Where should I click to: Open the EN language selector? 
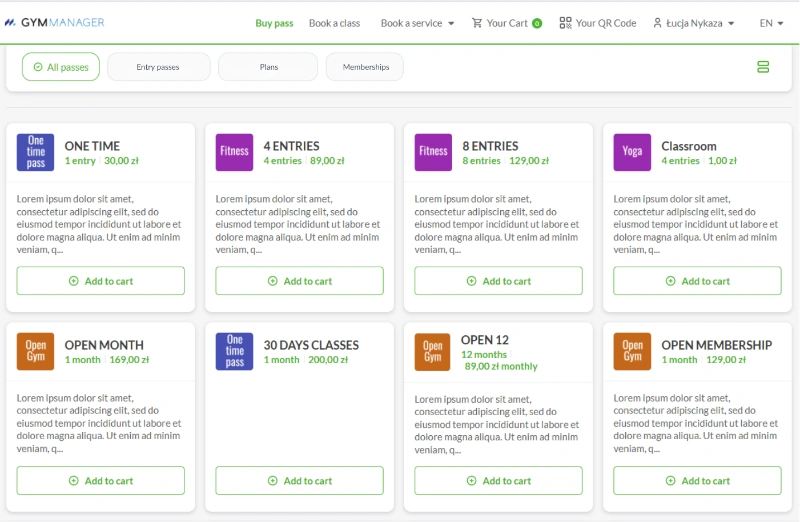click(772, 23)
